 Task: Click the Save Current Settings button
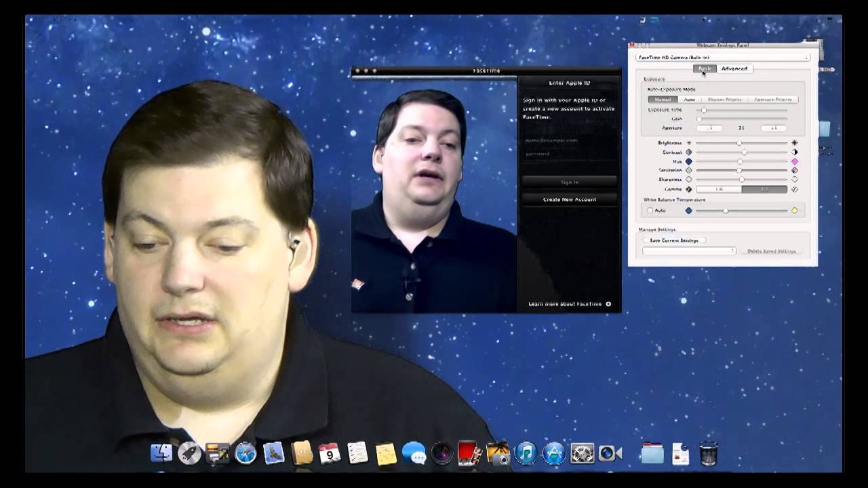pos(674,240)
